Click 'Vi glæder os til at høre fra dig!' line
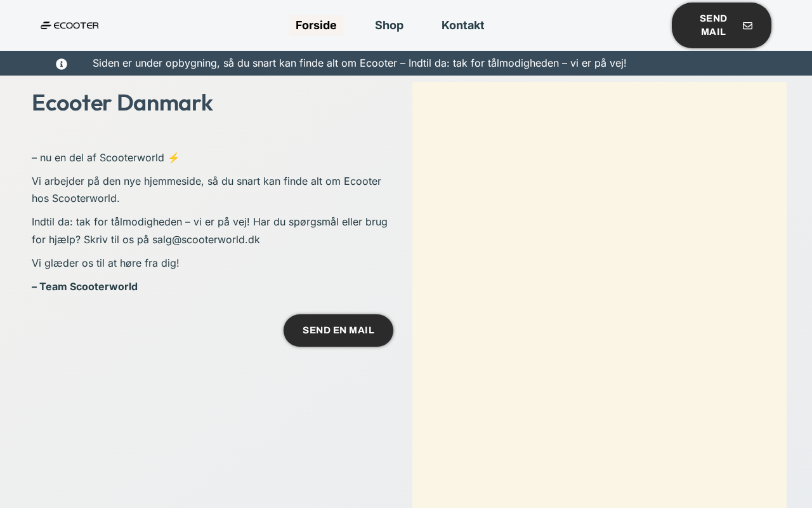 click(105, 263)
